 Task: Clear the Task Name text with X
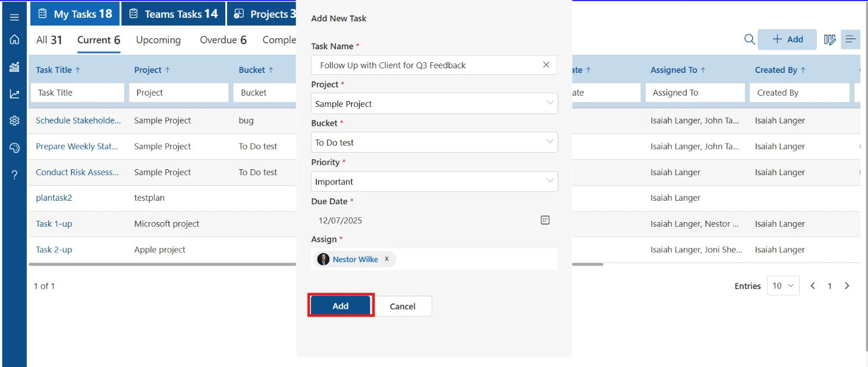pos(546,65)
